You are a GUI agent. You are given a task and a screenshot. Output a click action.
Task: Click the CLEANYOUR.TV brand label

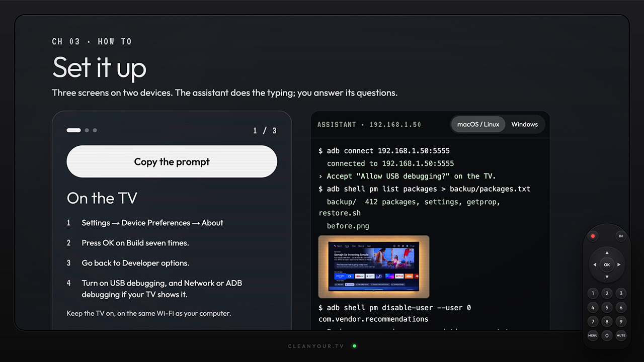click(x=316, y=346)
